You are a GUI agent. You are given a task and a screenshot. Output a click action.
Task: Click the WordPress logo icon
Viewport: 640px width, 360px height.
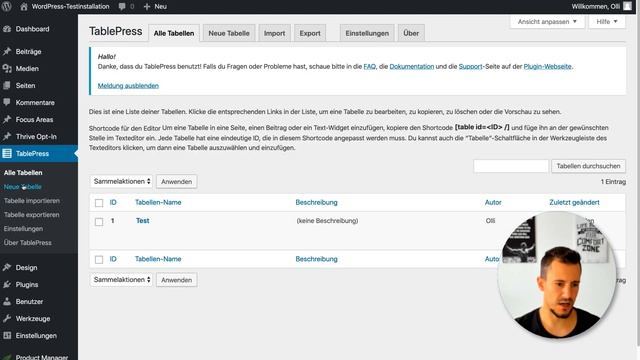click(x=7, y=6)
